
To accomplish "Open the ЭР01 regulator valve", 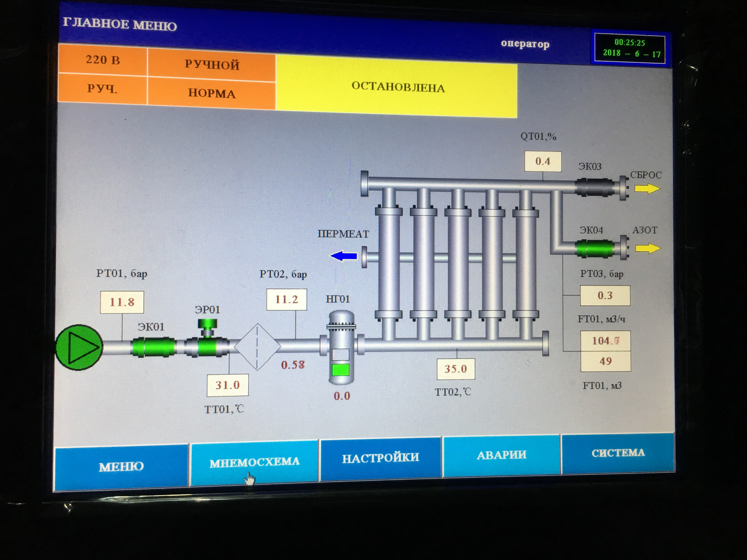I will [x=207, y=339].
